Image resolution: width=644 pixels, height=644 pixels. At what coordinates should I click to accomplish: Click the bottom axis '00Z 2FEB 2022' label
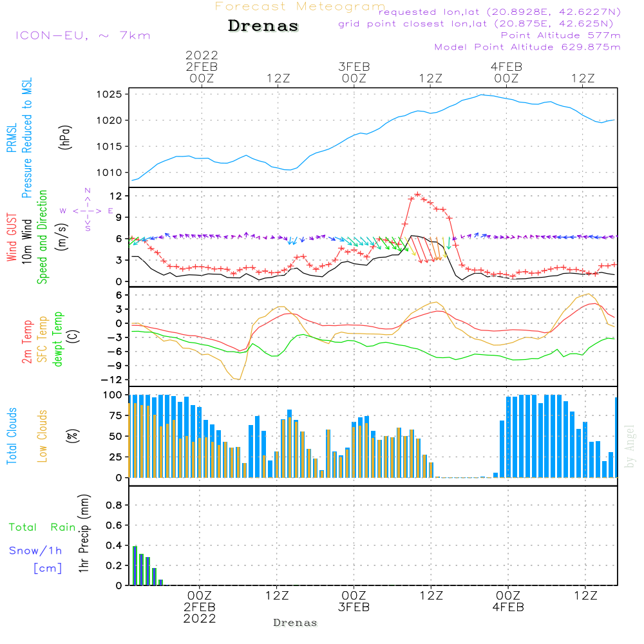click(x=200, y=607)
